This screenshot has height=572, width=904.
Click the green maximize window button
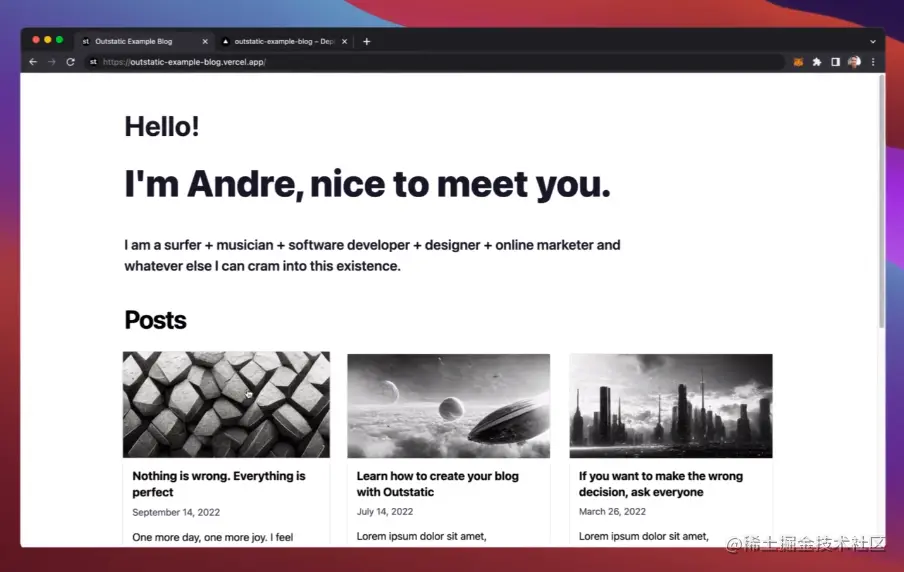click(59, 40)
